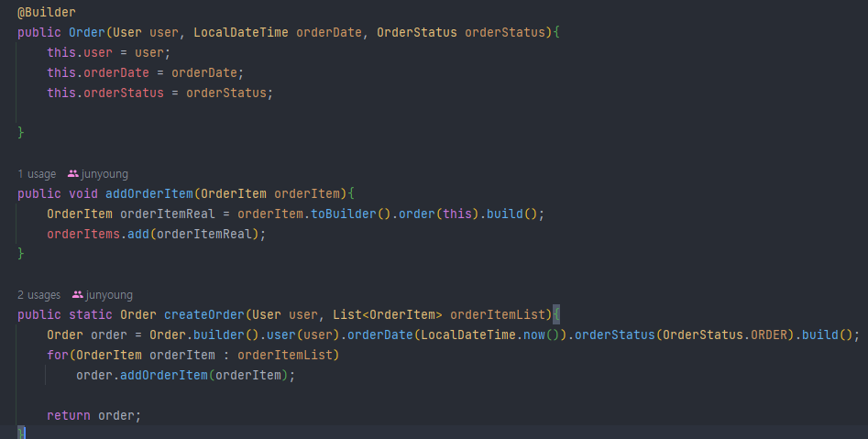Click the for keyword
This screenshot has width=868, height=439.
58,355
